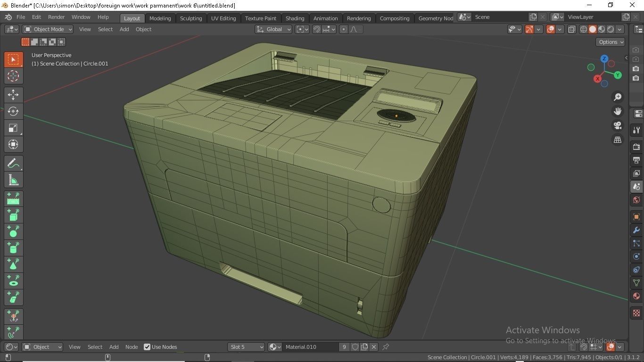Open the Slot 5 material slot dropdown

246,347
